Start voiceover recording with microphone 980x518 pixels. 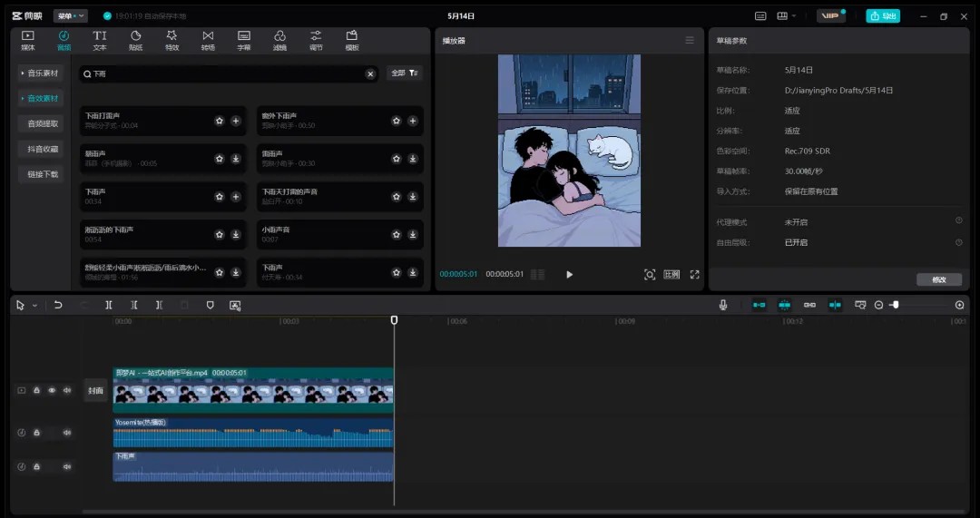(723, 305)
